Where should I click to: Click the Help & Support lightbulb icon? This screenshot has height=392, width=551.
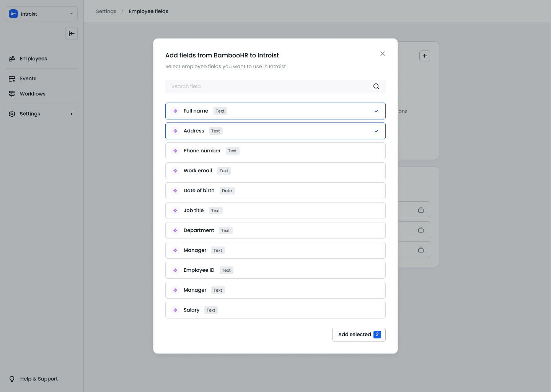[x=12, y=379]
